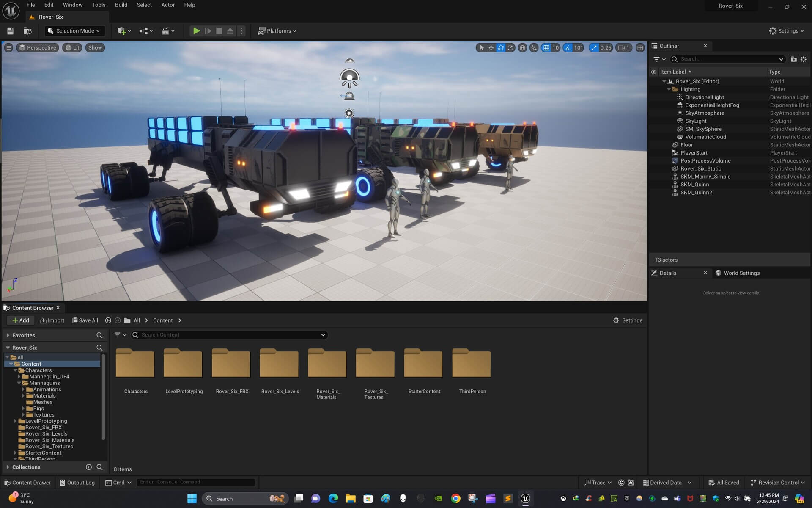This screenshot has height=508, width=812.
Task: Expand the Platforms dropdown
Action: pos(277,31)
